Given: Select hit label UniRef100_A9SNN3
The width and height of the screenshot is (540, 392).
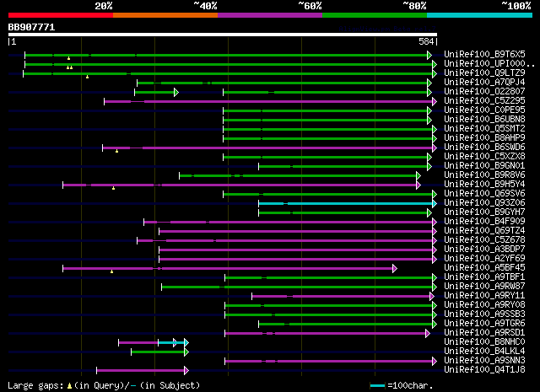Looking at the screenshot, I should 484,361.
